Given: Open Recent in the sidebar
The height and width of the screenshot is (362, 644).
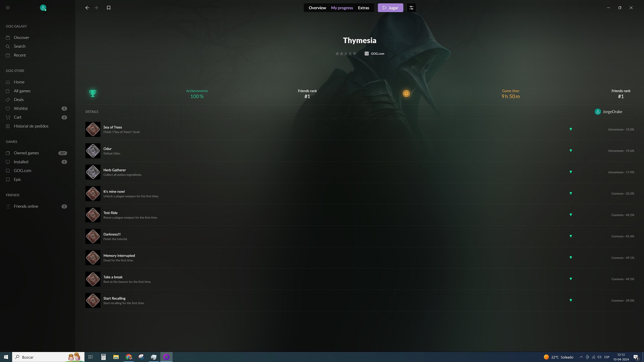Looking at the screenshot, I should point(20,55).
